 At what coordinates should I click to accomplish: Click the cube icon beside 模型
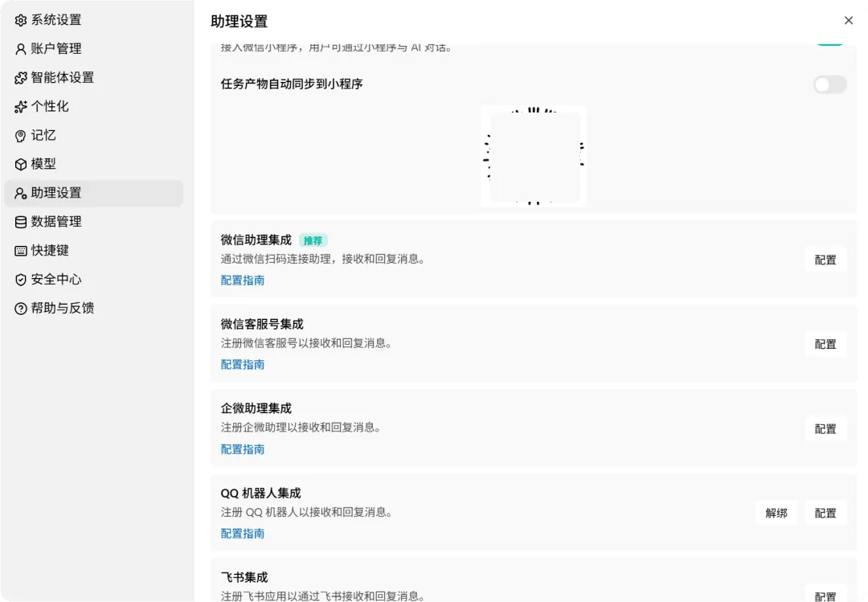click(x=20, y=165)
